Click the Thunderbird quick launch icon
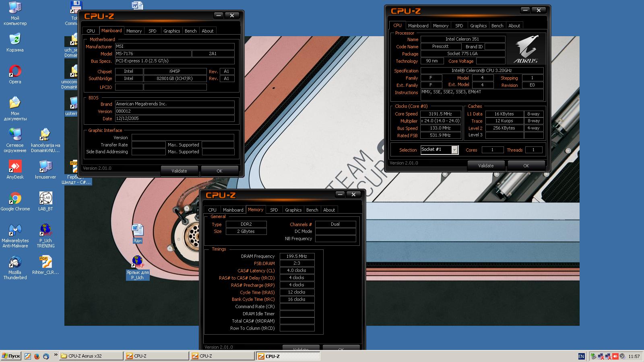This screenshot has width=644, height=362. tap(46, 356)
